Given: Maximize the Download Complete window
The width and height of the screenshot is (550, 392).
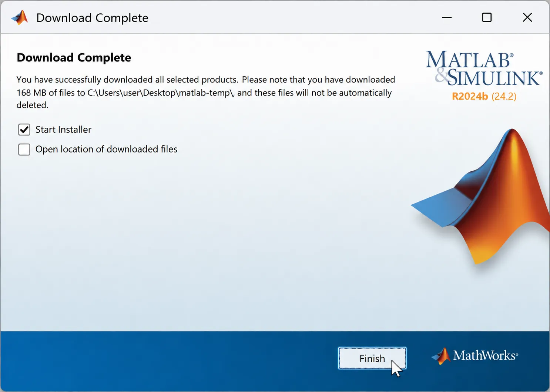Looking at the screenshot, I should click(x=487, y=17).
